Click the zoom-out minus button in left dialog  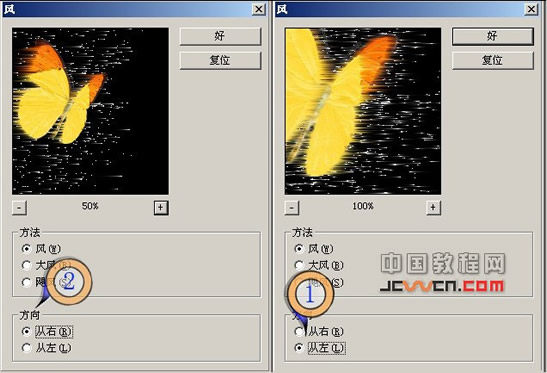[19, 208]
